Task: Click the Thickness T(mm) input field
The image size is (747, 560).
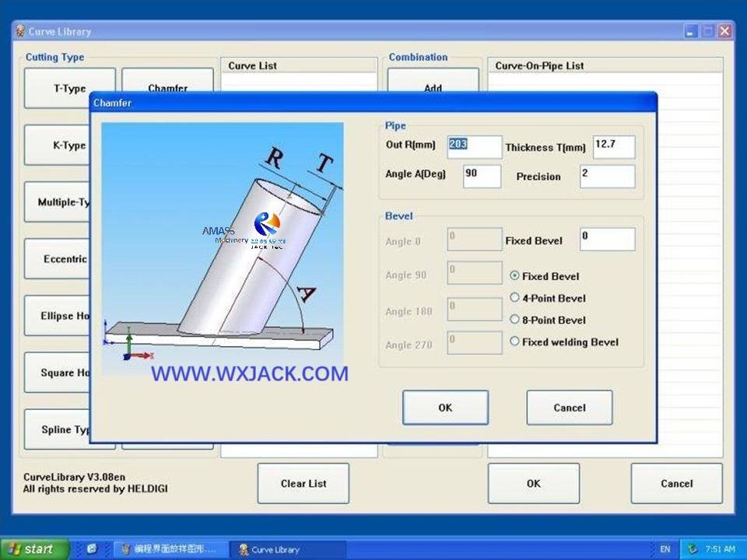Action: (614, 147)
